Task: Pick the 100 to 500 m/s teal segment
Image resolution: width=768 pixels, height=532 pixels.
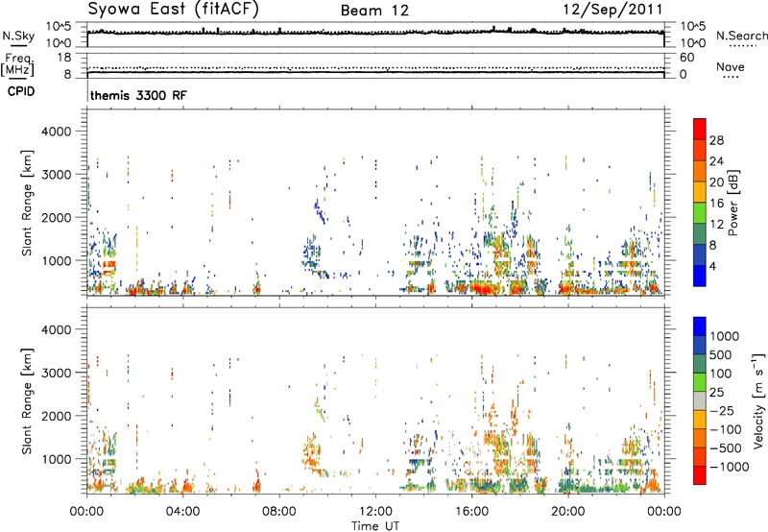Action: (x=700, y=364)
